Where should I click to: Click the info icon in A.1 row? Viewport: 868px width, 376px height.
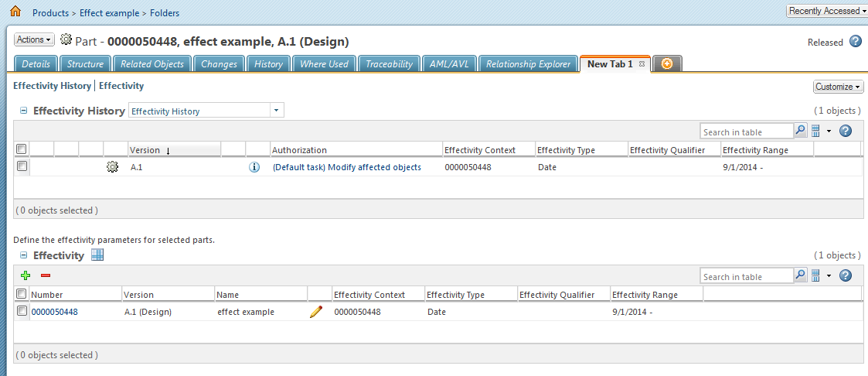tap(254, 167)
